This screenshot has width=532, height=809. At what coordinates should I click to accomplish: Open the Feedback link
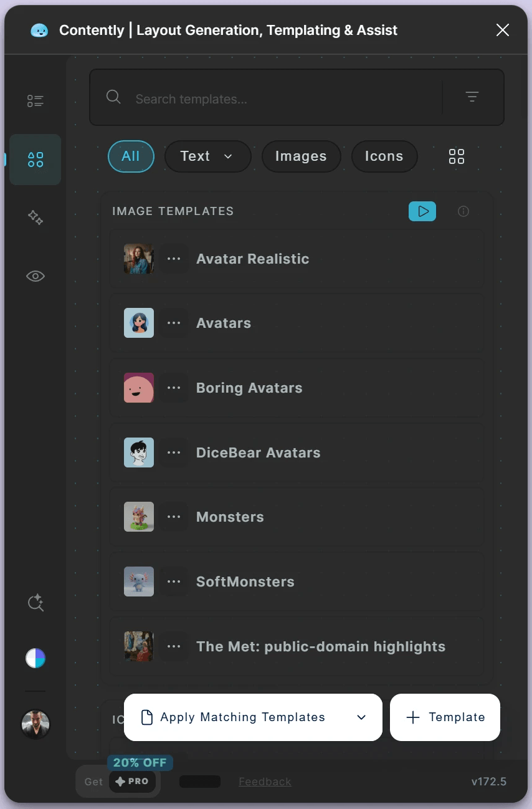265,782
